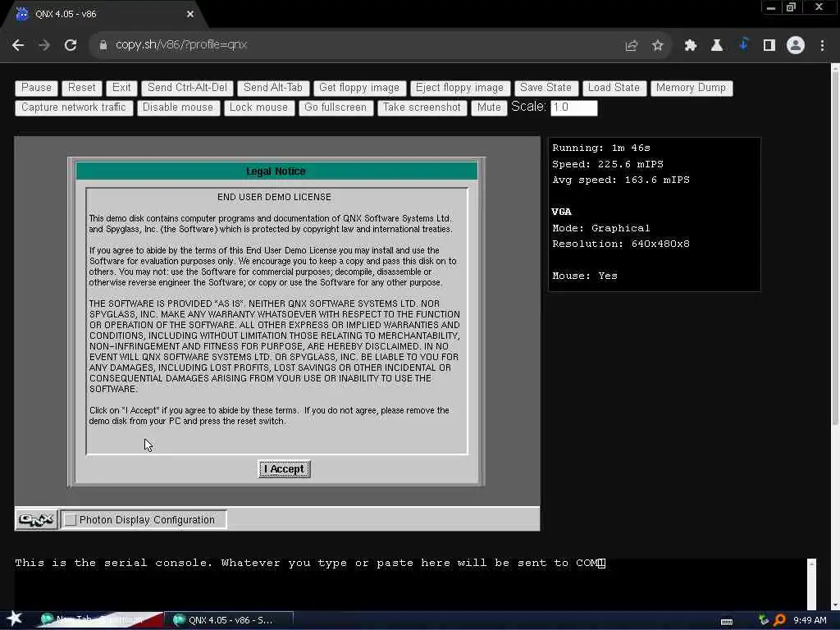The height and width of the screenshot is (630, 840).
Task: Open the magnifier search tray icon
Action: pyautogui.click(x=779, y=620)
